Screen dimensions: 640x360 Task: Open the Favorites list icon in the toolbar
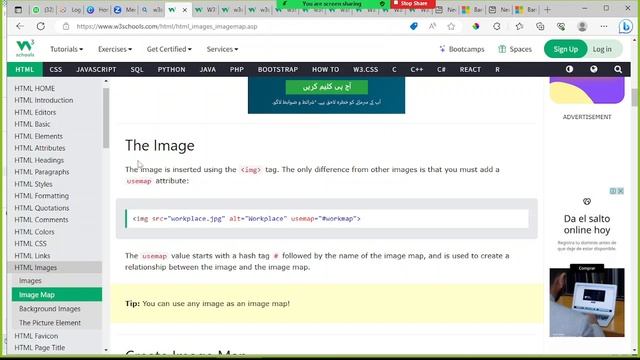click(x=519, y=27)
